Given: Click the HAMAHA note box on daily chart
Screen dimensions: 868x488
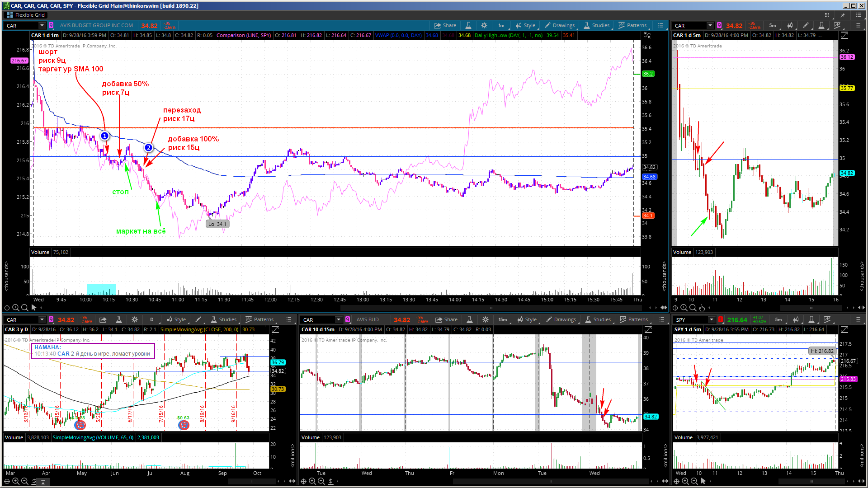Looking at the screenshot, I should point(93,351).
